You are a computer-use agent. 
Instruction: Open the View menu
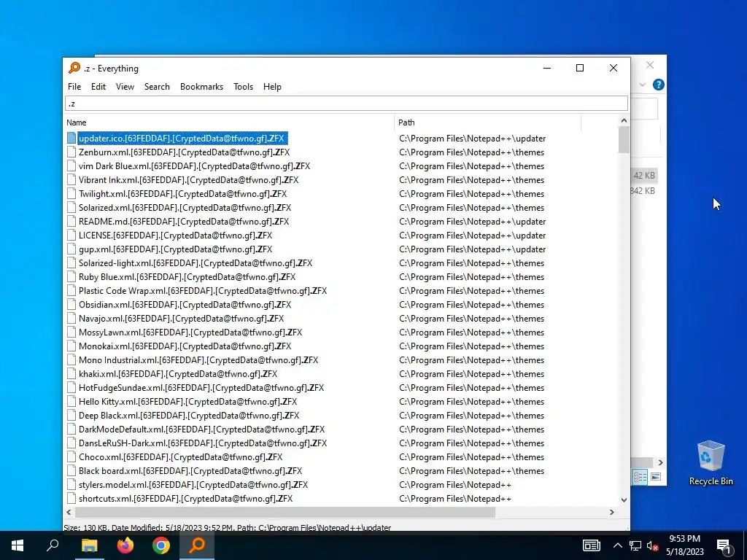(125, 87)
